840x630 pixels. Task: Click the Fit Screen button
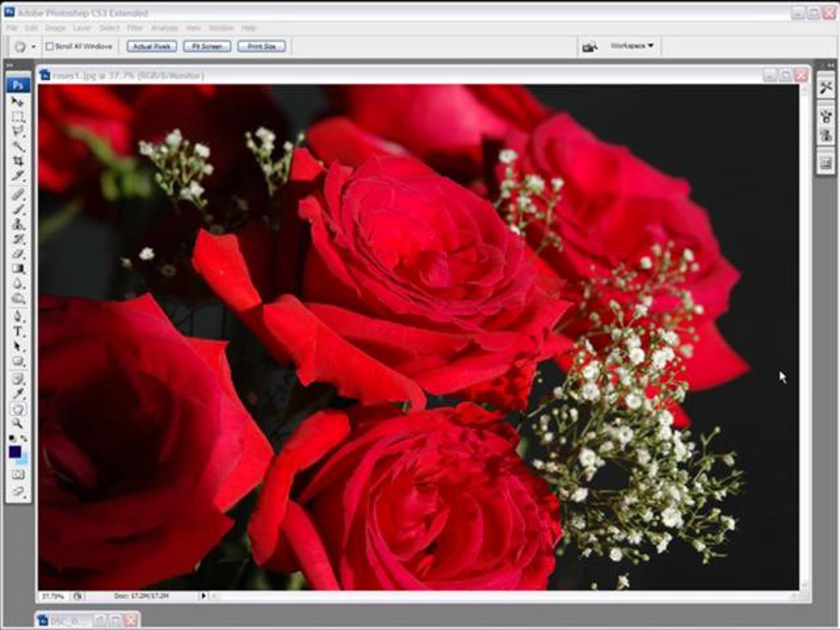tap(207, 46)
